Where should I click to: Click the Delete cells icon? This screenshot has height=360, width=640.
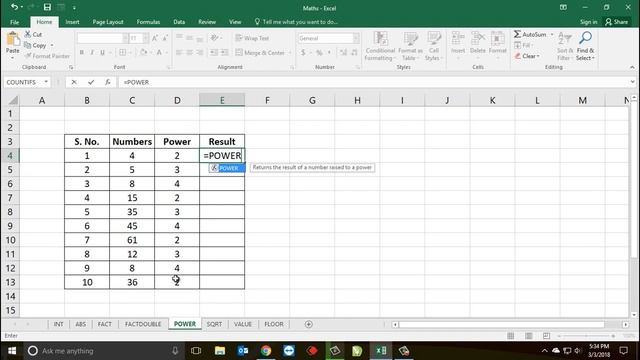pos(477,38)
